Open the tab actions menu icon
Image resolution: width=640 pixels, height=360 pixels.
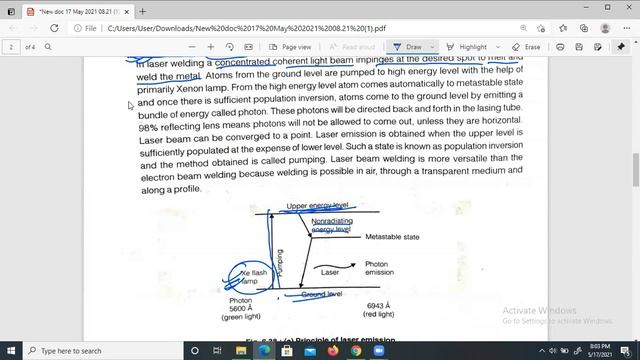tap(11, 11)
